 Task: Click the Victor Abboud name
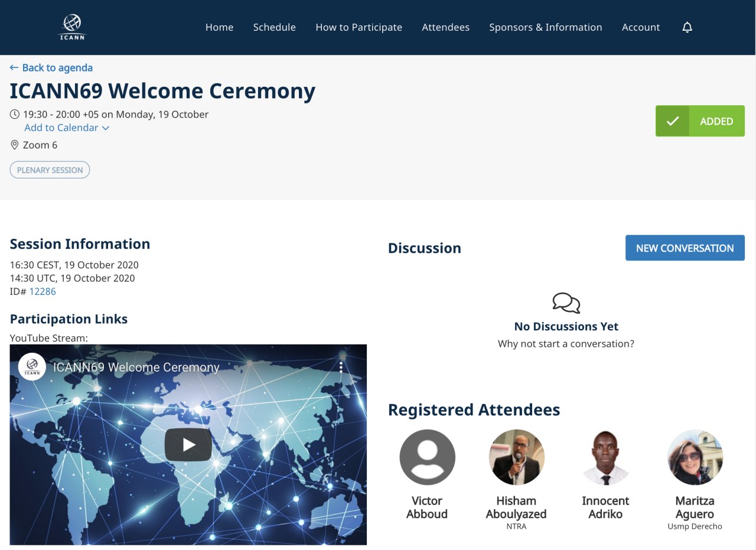click(x=427, y=507)
